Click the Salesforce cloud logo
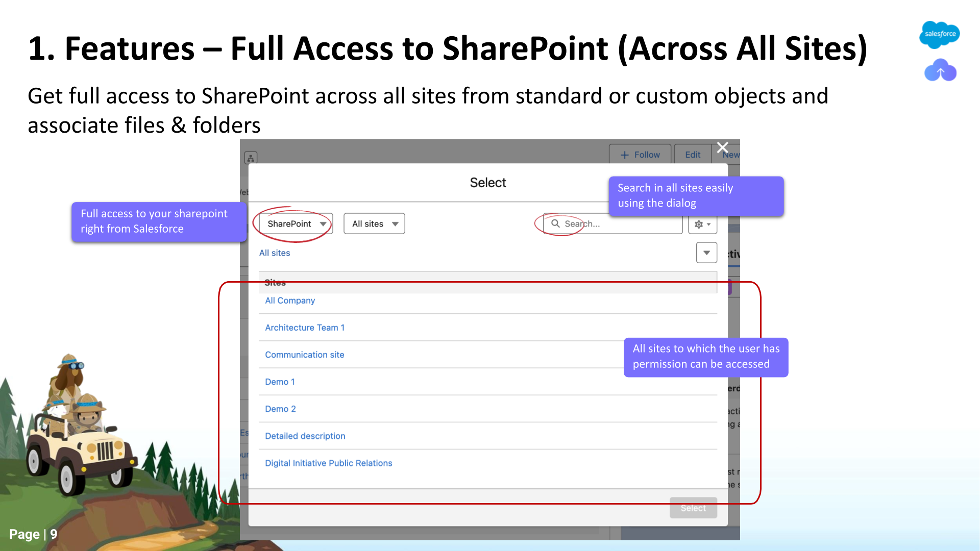 coord(940,35)
